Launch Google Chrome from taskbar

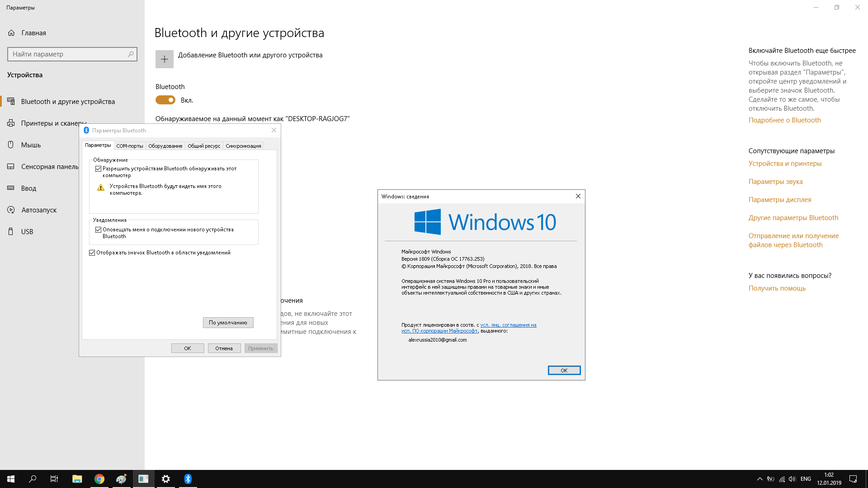(99, 479)
